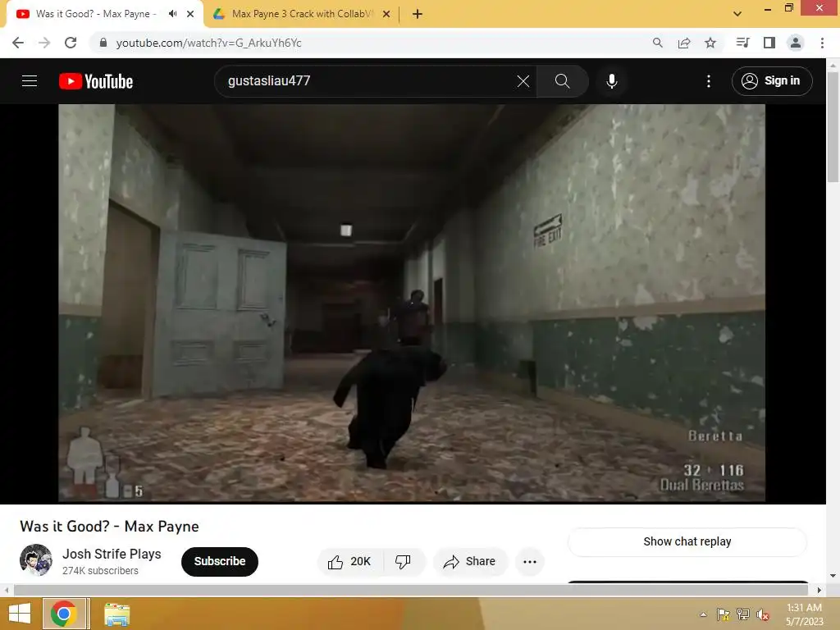Viewport: 840px width, 630px height.
Task: Open the media control icon
Action: pos(743,43)
